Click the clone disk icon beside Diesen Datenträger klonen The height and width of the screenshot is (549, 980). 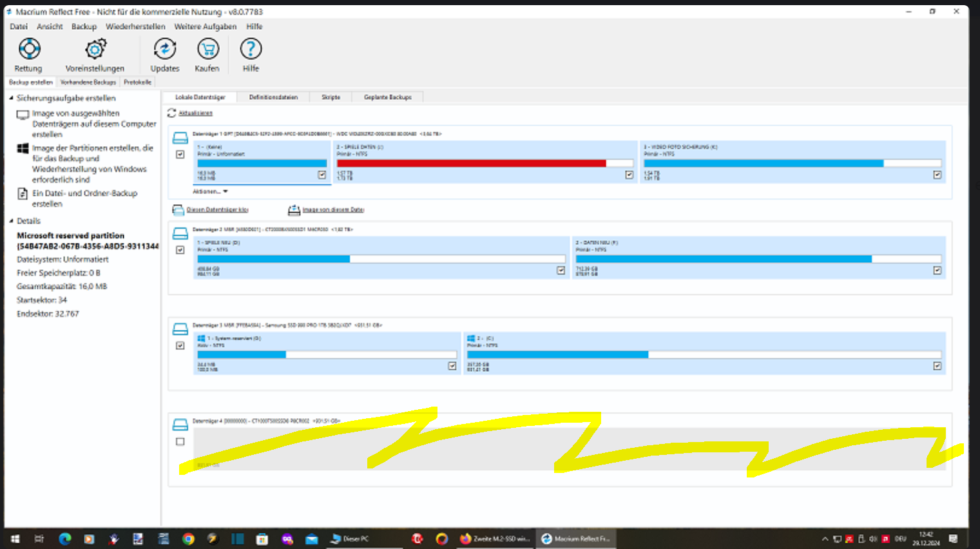178,209
